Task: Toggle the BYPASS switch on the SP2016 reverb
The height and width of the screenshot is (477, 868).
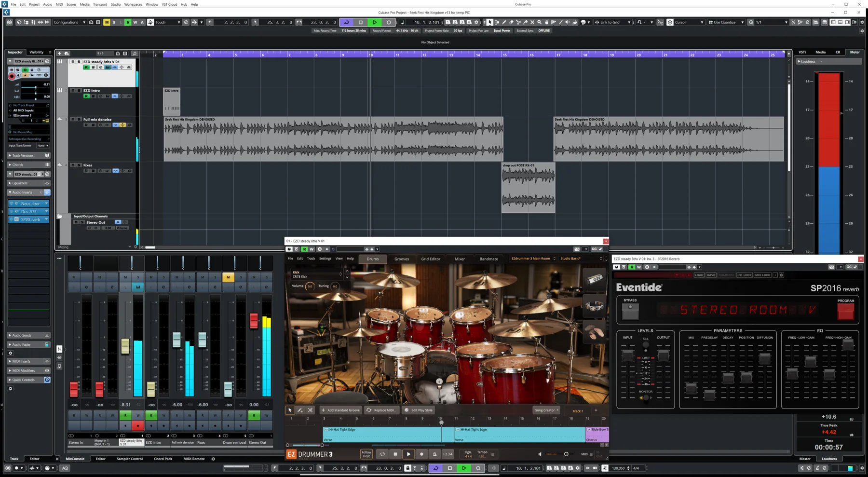Action: coord(630,312)
